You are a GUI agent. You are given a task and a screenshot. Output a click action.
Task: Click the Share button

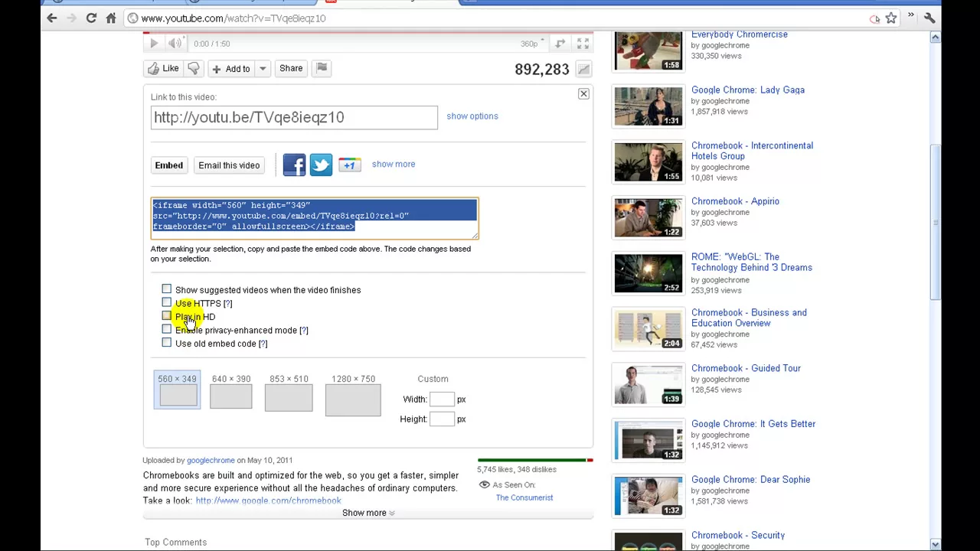291,68
